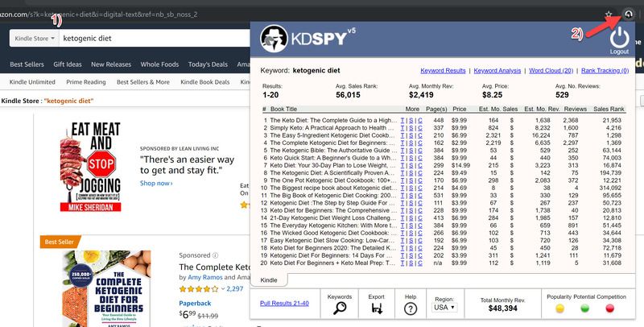The image size is (644, 327).
Task: Open Amy Ramos author link
Action: coord(205,277)
